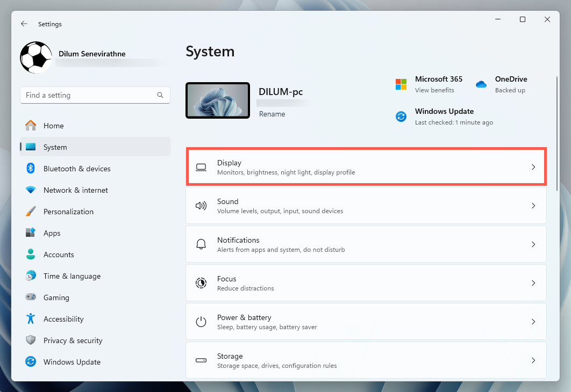The width and height of the screenshot is (571, 392).
Task: Click the Accessibility figure icon
Action: pyautogui.click(x=31, y=319)
